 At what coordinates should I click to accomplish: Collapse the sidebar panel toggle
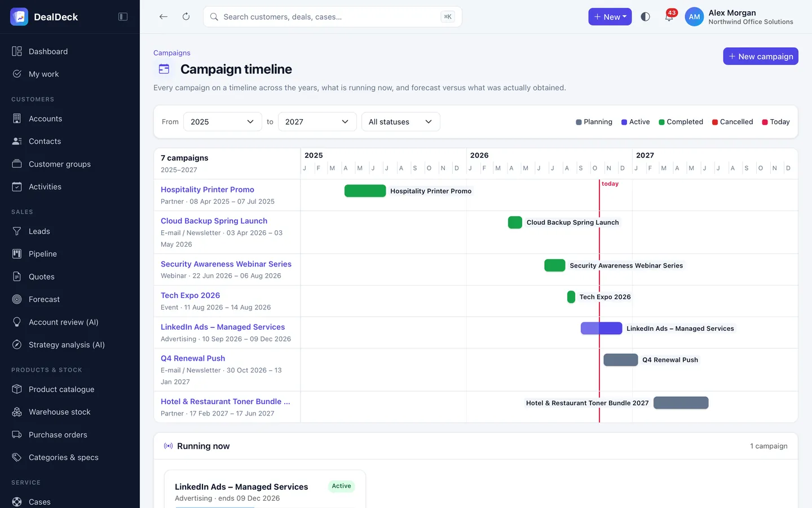tap(123, 17)
